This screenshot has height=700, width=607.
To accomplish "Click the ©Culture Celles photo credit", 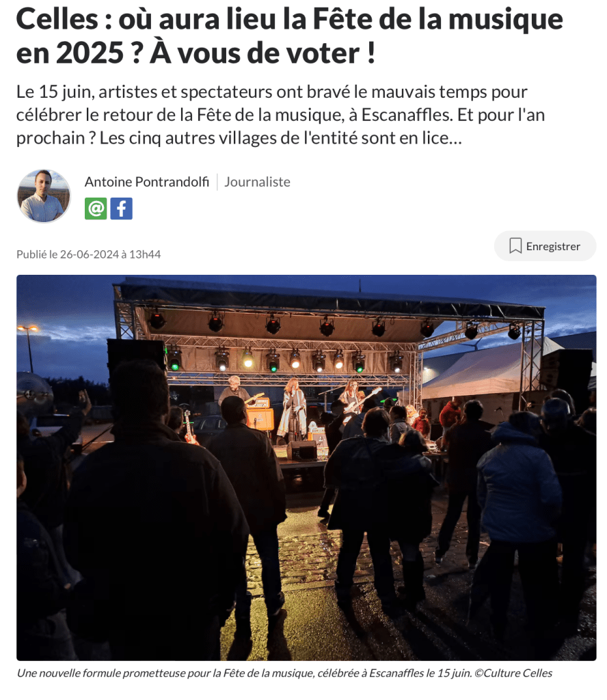I will pyautogui.click(x=513, y=673).
